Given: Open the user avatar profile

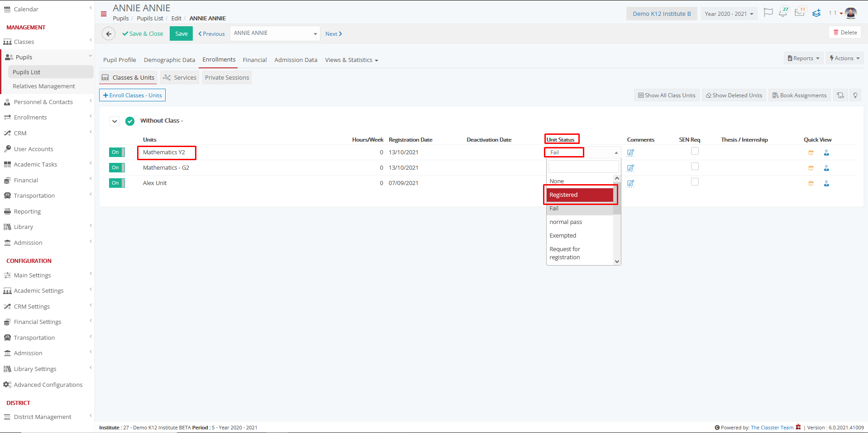Looking at the screenshot, I should pos(851,13).
